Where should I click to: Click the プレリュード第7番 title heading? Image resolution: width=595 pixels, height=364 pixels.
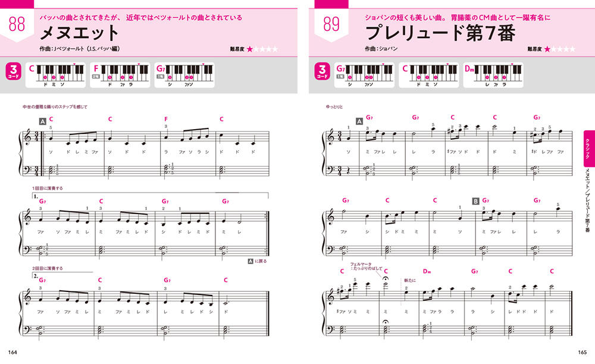440,33
